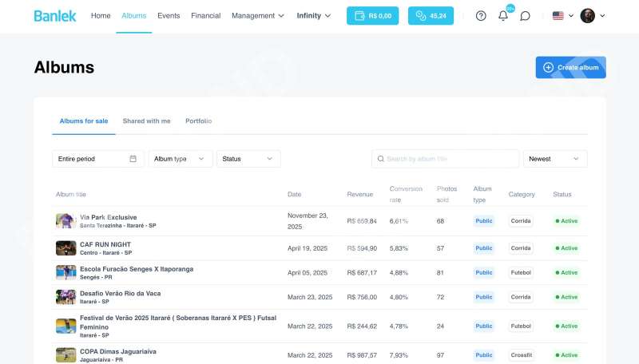Image resolution: width=639 pixels, height=364 pixels.
Task: Open the CAF RUN NIGHT album
Action: (105, 244)
